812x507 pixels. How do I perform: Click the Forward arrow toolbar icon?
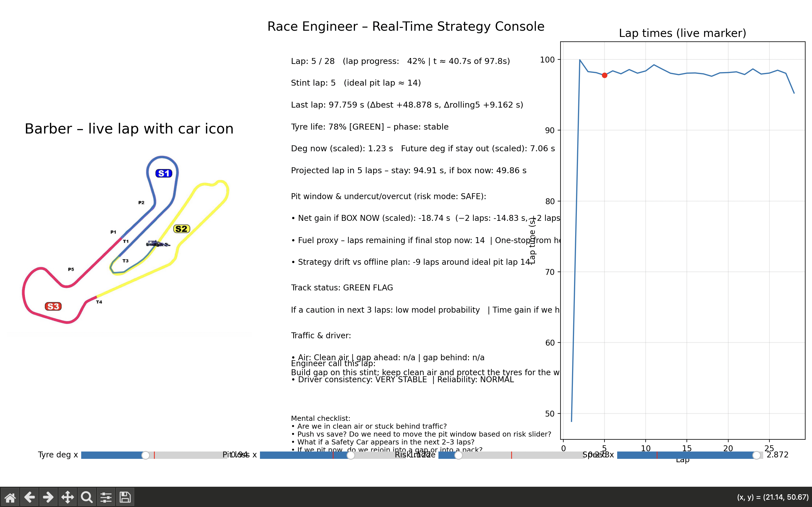(x=48, y=497)
